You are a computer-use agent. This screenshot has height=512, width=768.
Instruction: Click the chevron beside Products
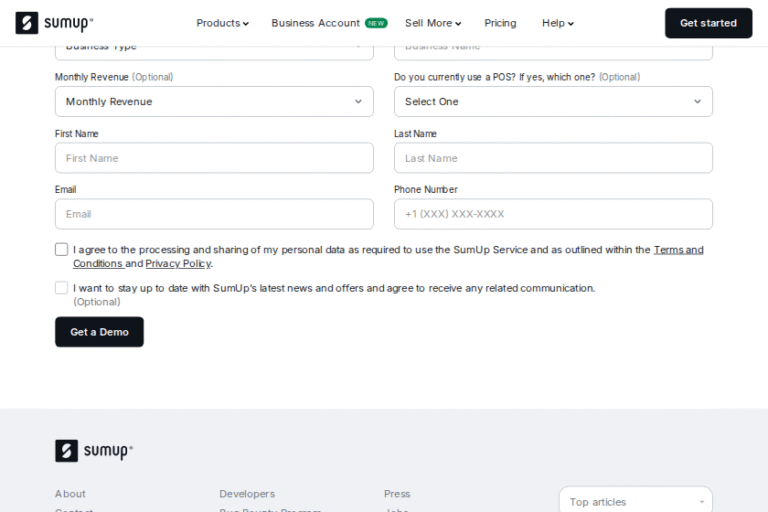pyautogui.click(x=246, y=24)
